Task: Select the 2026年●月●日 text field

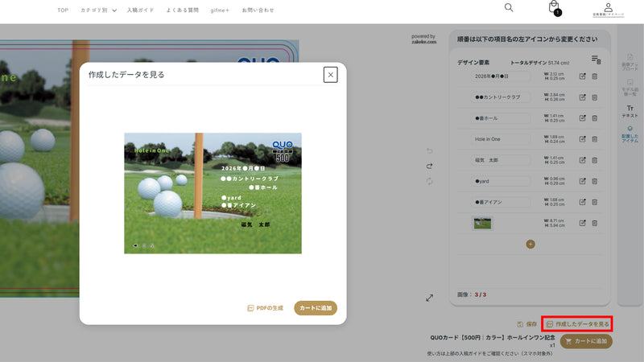Action: (501, 76)
